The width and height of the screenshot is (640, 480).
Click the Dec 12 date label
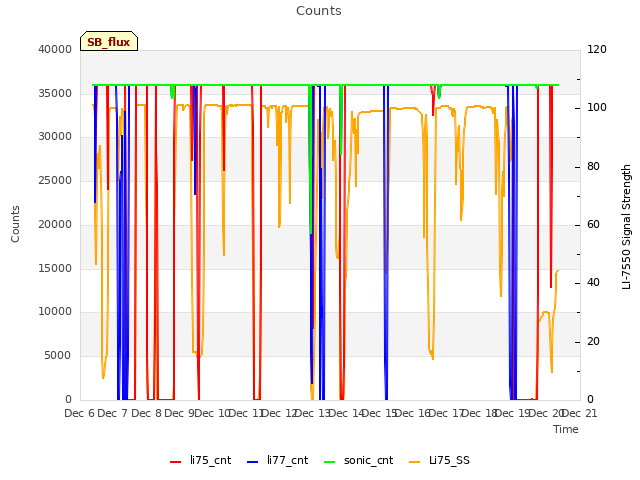[x=279, y=413]
